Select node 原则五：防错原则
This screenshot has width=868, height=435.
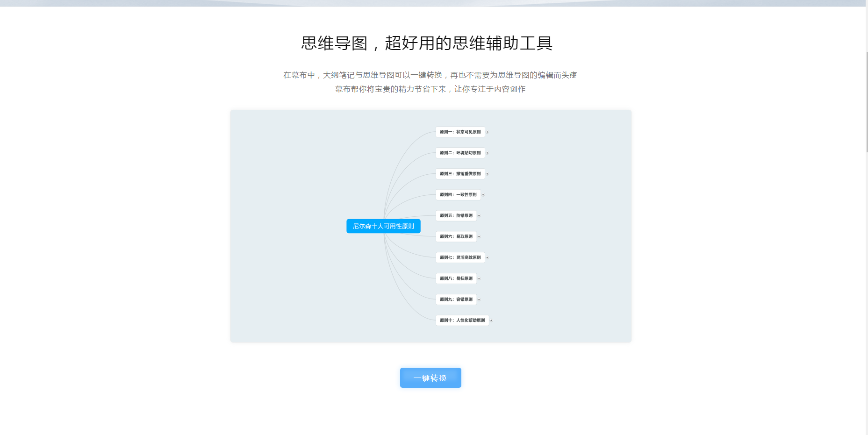[456, 215]
